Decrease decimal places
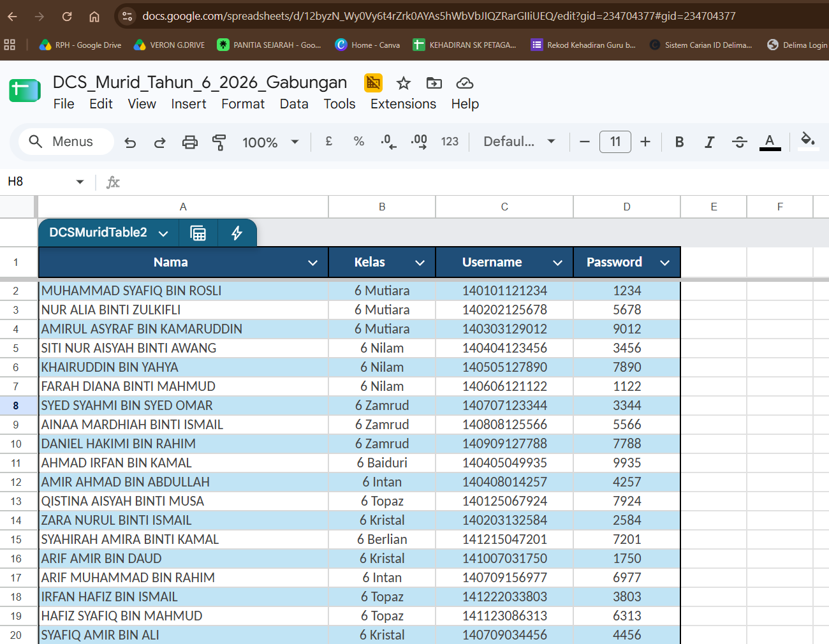This screenshot has width=829, height=644. point(388,142)
